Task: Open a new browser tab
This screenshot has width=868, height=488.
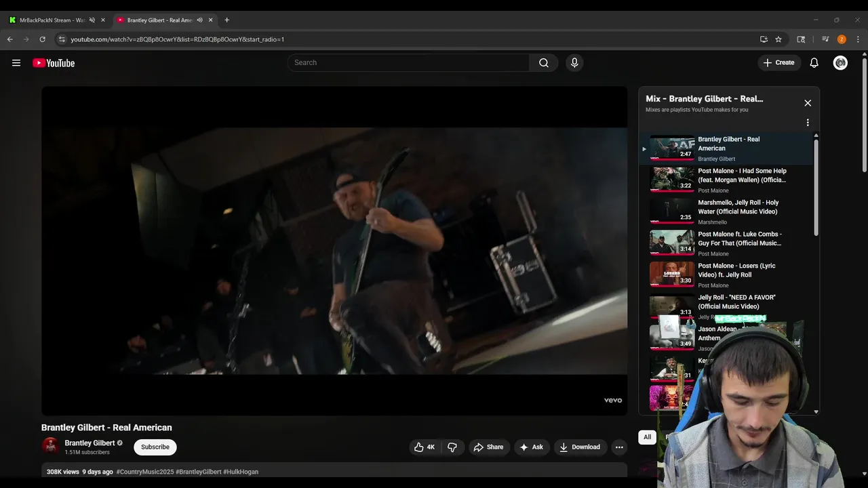Action: [x=226, y=20]
